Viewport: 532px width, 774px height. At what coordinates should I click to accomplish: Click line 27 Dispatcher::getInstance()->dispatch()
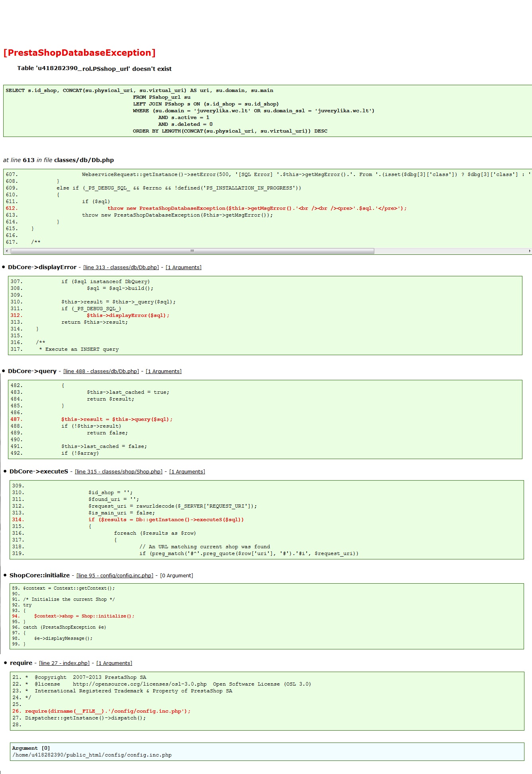coord(86,718)
